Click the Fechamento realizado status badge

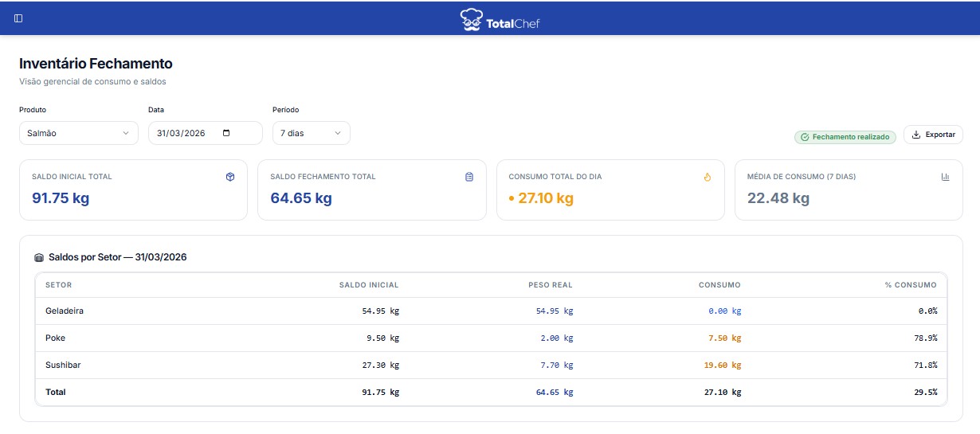tap(845, 137)
